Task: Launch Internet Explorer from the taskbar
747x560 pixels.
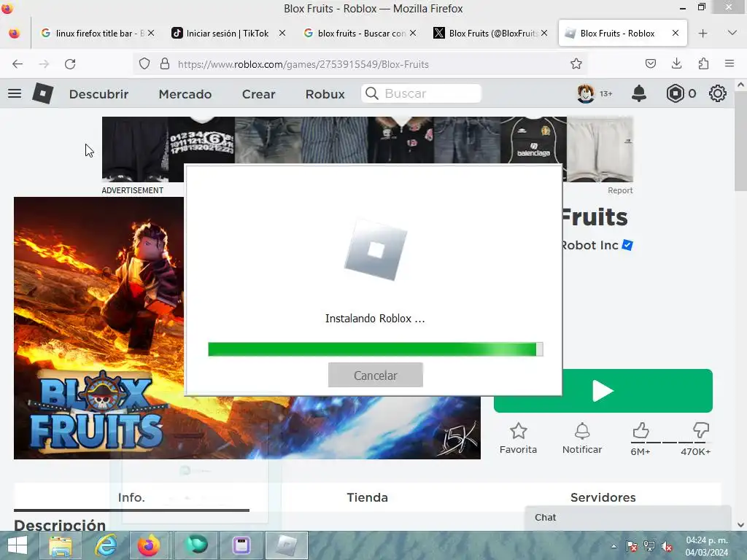Action: click(x=106, y=545)
